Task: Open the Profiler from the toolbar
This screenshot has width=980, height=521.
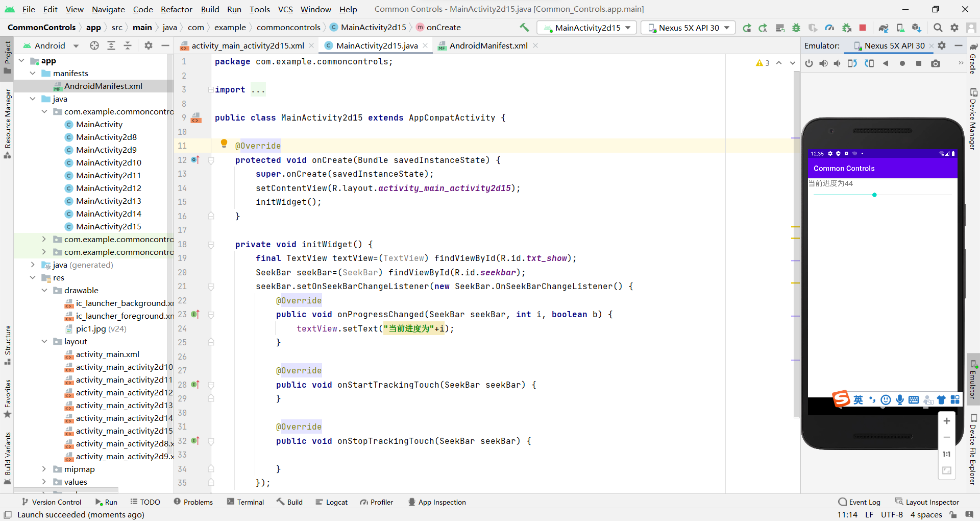Action: 829,28
